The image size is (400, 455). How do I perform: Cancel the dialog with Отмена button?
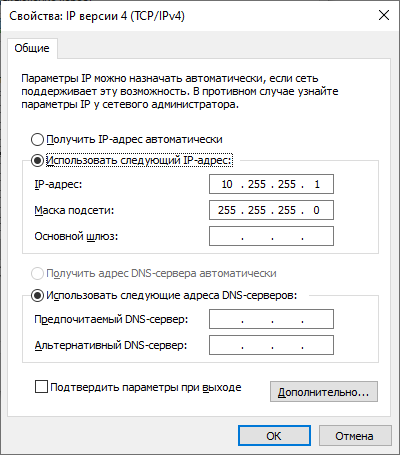tap(355, 436)
